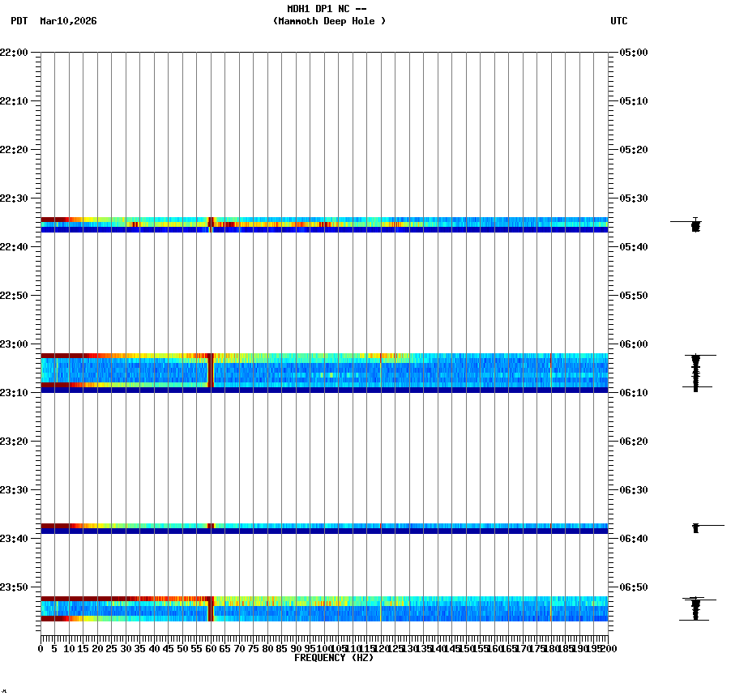731x700 pixels.
Task: Click the dark red vertical line at 60 Hz
Action: coord(211,371)
